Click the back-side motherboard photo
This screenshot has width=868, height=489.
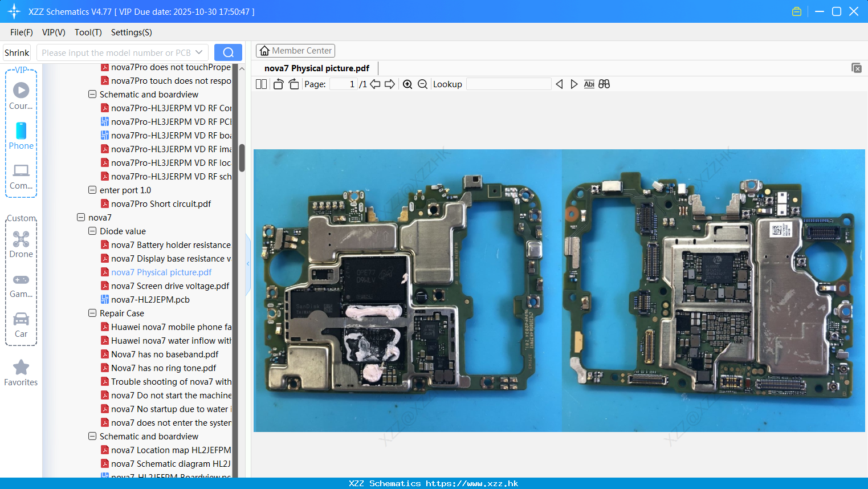click(x=714, y=291)
